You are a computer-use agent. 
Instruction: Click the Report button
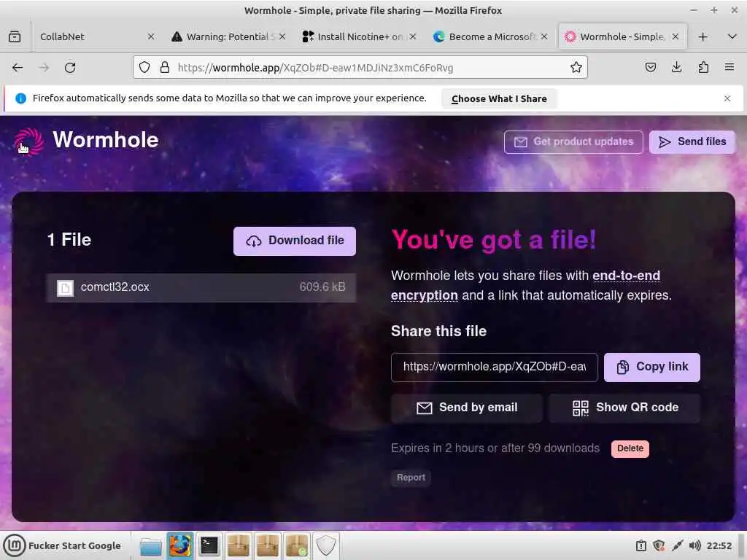411,478
